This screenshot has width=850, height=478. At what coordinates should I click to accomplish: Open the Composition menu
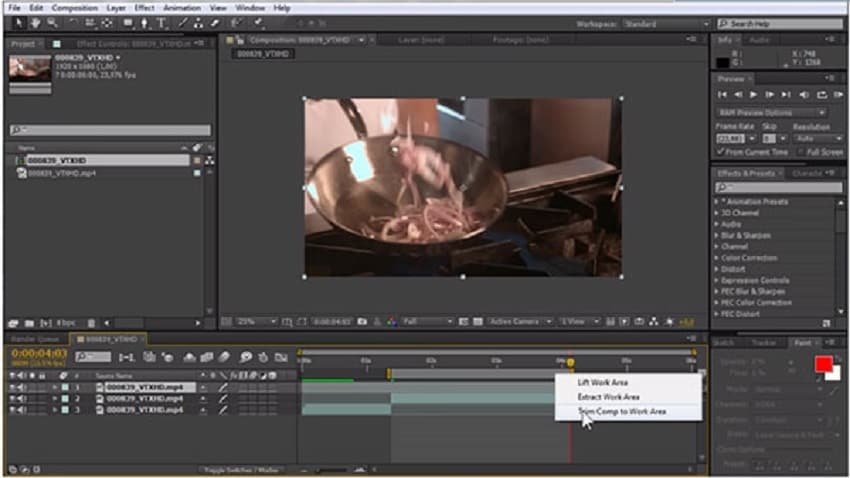coord(75,8)
